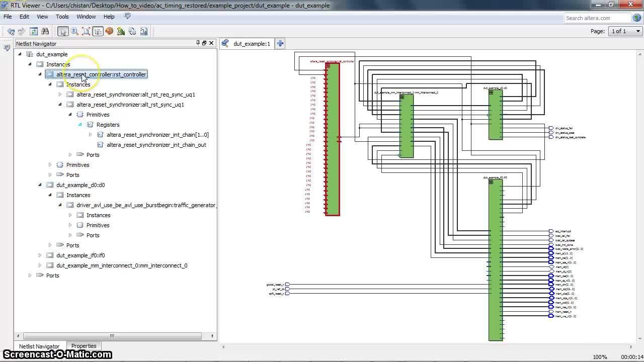Screen dimensions: 644x362
Task: Click the Fit in Window icon
Action: [86, 31]
